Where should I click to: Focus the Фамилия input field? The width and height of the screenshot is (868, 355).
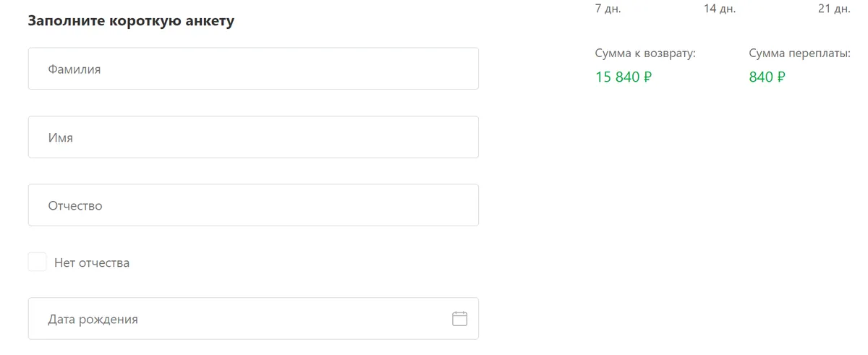tap(253, 69)
